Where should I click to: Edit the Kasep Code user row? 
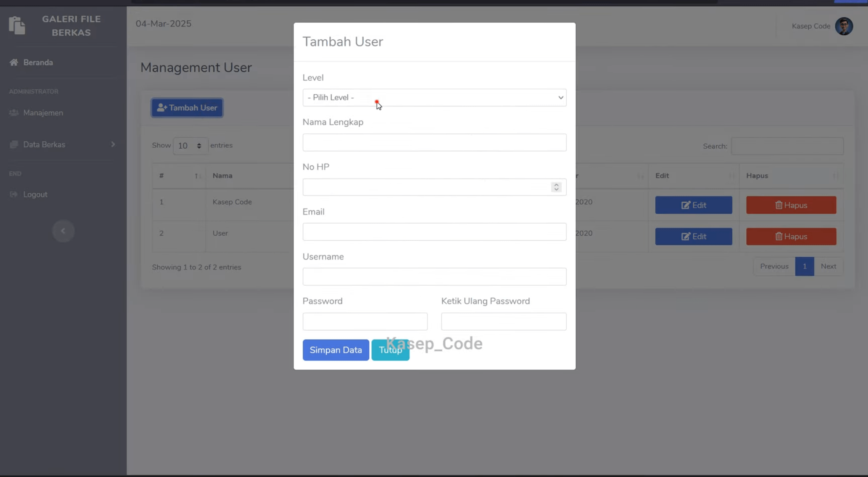(x=694, y=205)
